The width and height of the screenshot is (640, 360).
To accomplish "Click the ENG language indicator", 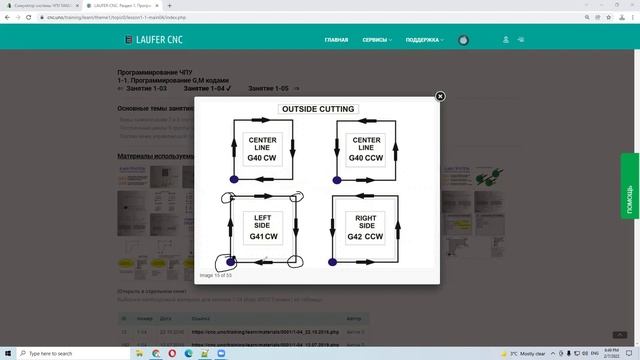I will (595, 353).
